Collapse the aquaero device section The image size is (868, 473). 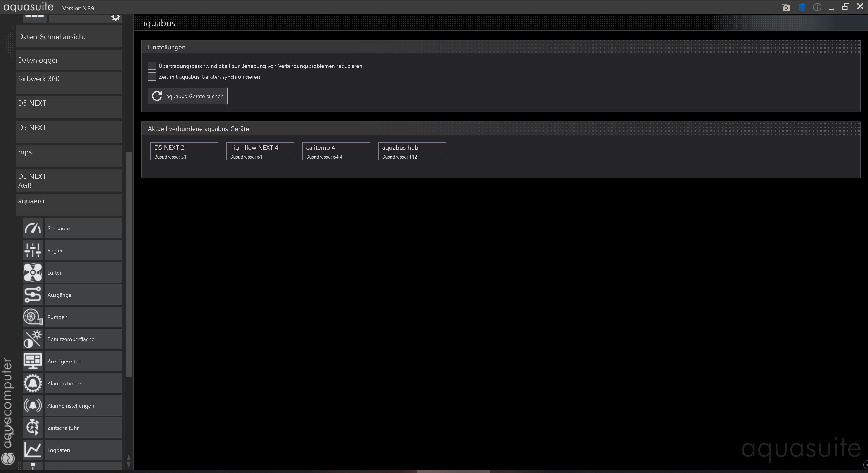[69, 205]
